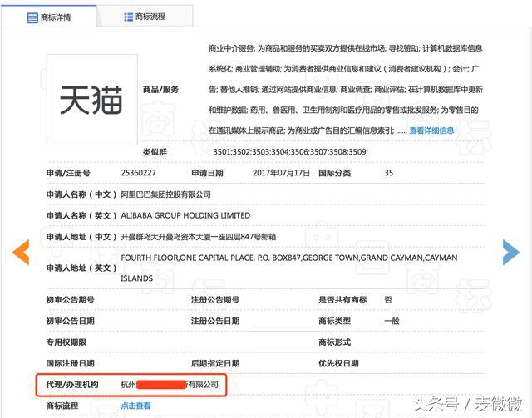The height and width of the screenshot is (418, 532).
Task: Click the 商标详情 tab document icon
Action: tap(32, 17)
